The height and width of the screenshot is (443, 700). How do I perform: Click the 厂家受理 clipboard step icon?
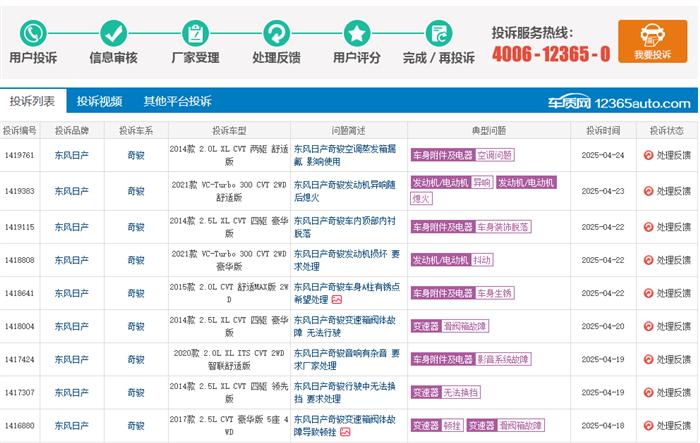point(196,33)
